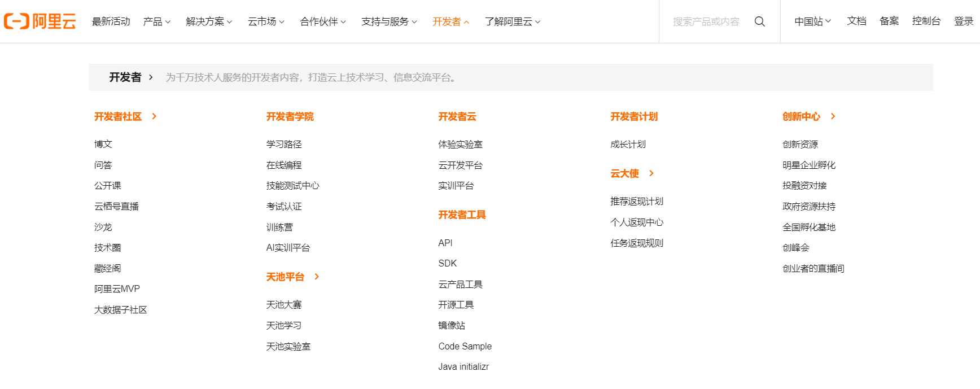Screen dimensions: 980x389
Task: Open the 沙龙 link
Action: pos(103,227)
